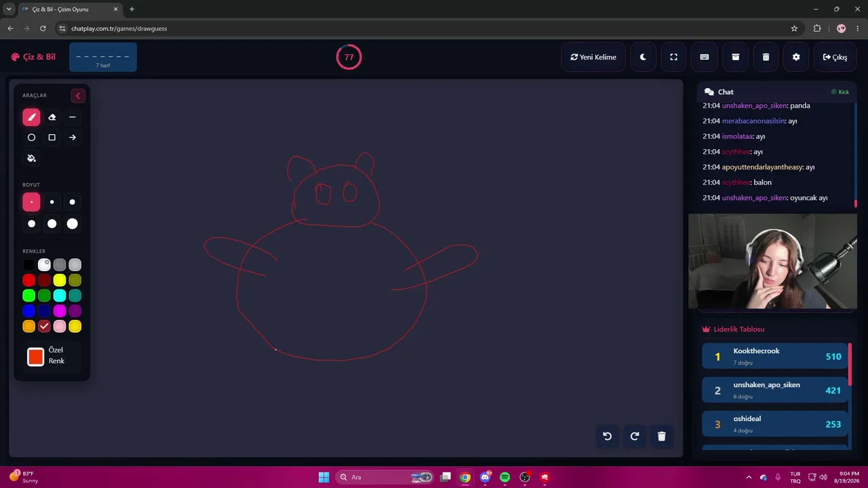Click the Kick connection status indicator
This screenshot has height=488, width=868.
click(840, 92)
